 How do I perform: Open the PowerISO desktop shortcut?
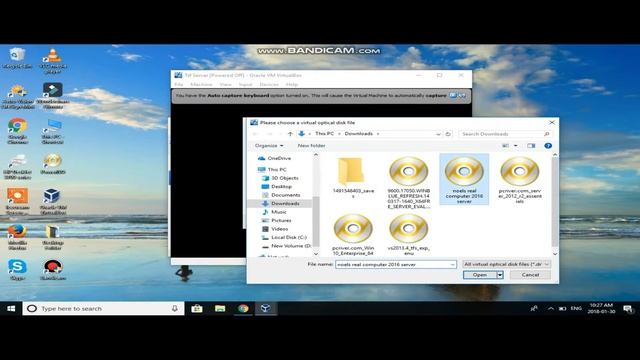click(53, 163)
